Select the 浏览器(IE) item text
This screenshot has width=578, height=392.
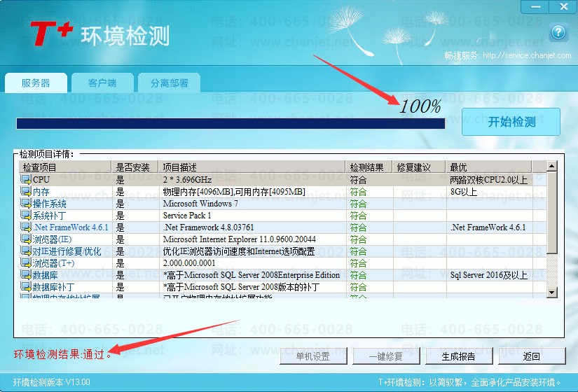tap(52, 239)
